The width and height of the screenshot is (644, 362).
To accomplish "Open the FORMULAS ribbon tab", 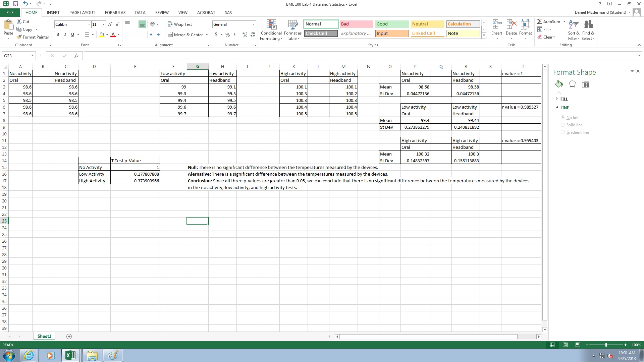I will pos(115,13).
